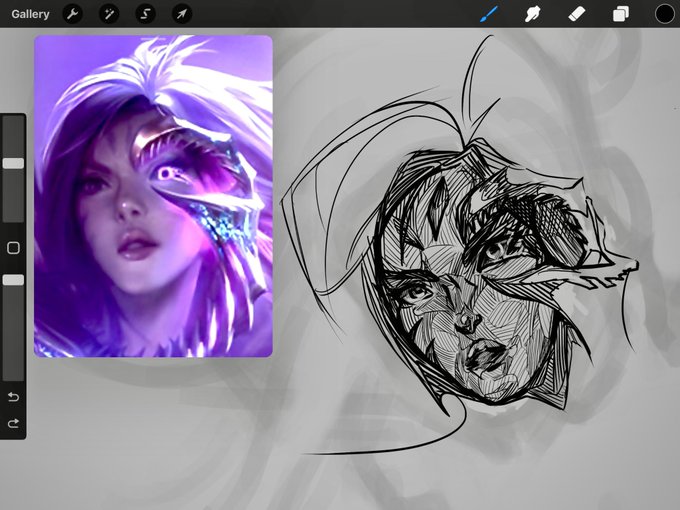Click the brush opacity slider handle
This screenshot has height=510, width=680.
pos(13,280)
